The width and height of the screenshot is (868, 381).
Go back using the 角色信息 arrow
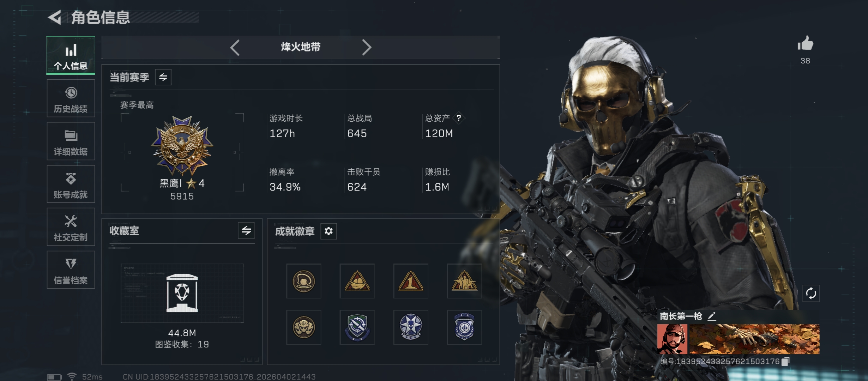tap(55, 17)
